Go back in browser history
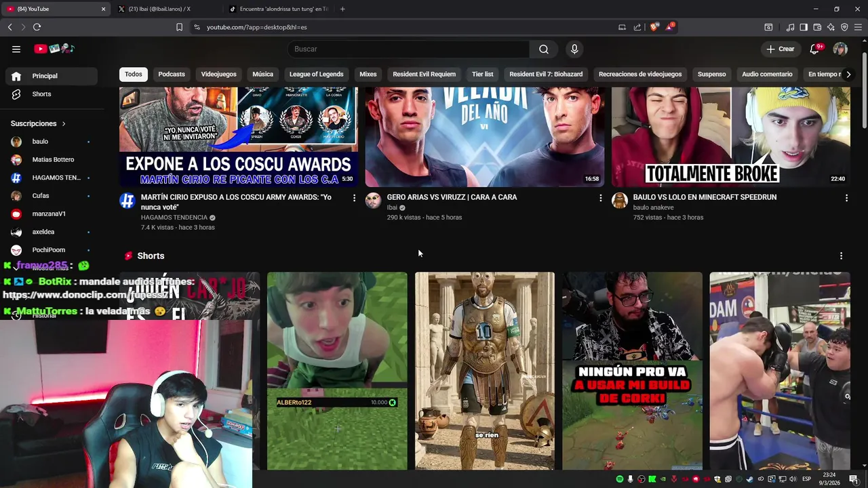Image resolution: width=868 pixels, height=488 pixels. pyautogui.click(x=9, y=27)
